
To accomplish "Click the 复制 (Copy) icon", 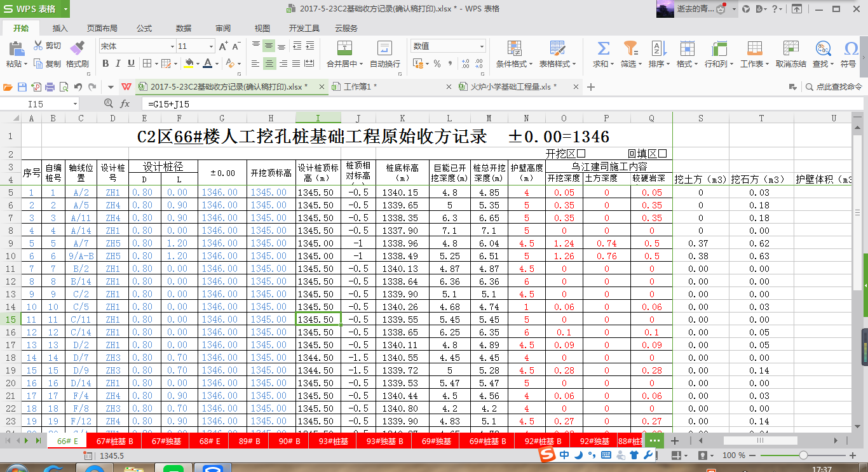I will coord(38,64).
